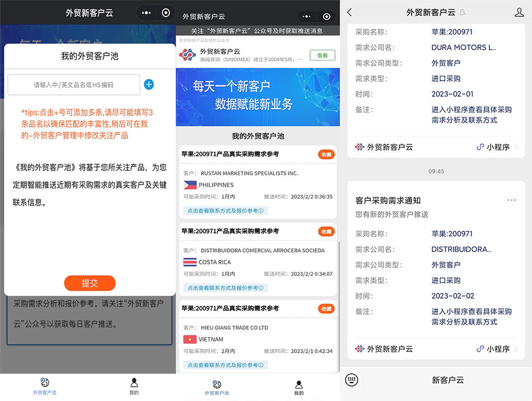Click the follow-account notice bar at top
This screenshot has height=401, width=532.
point(258,31)
